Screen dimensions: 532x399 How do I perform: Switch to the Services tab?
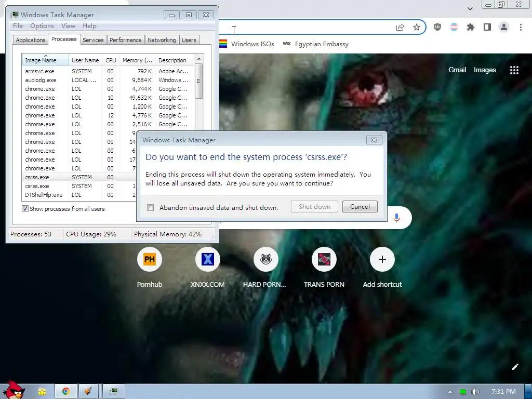coord(93,40)
